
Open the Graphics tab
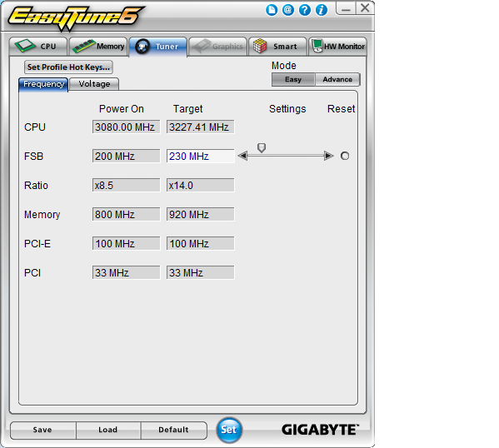pyautogui.click(x=218, y=47)
